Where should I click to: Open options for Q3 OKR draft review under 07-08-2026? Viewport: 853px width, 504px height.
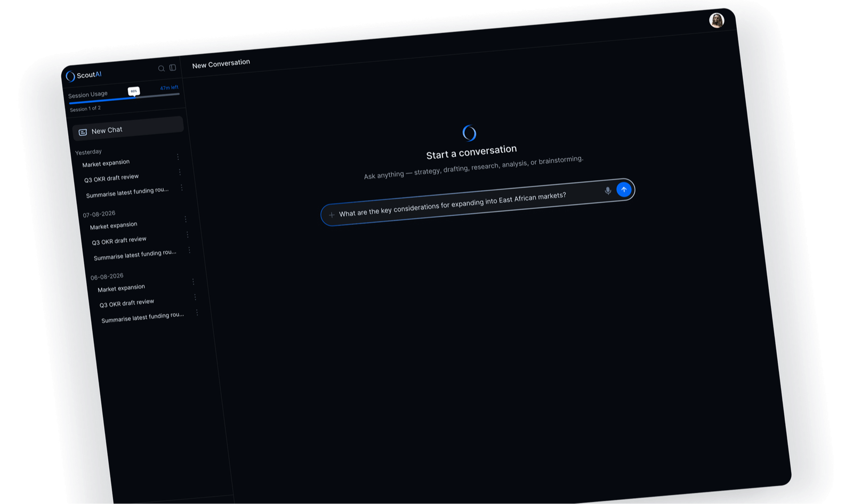[188, 234]
